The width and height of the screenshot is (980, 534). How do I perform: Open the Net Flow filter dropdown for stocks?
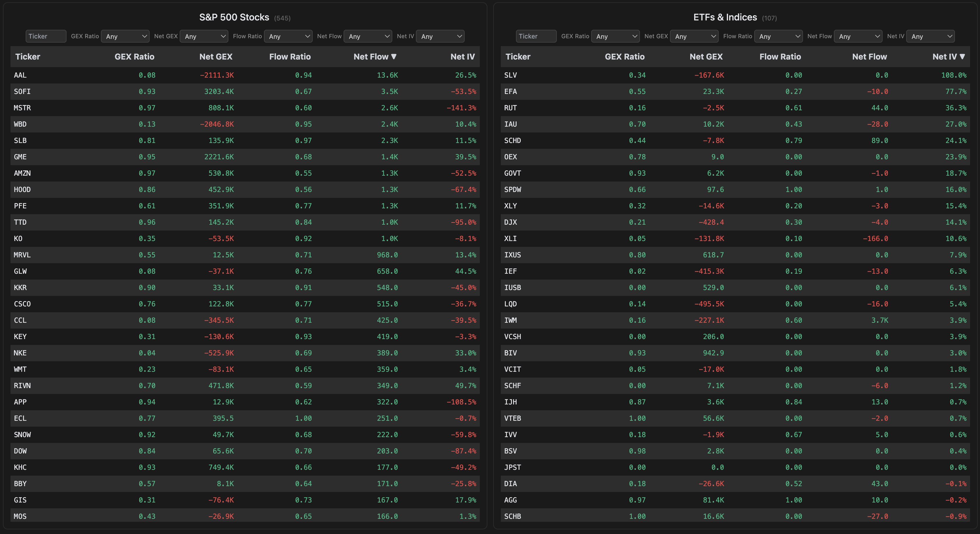click(x=367, y=36)
